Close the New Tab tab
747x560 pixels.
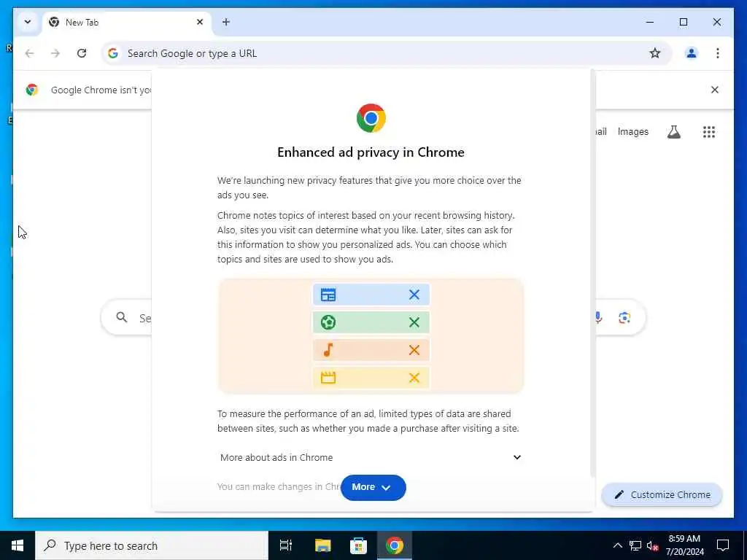[200, 22]
